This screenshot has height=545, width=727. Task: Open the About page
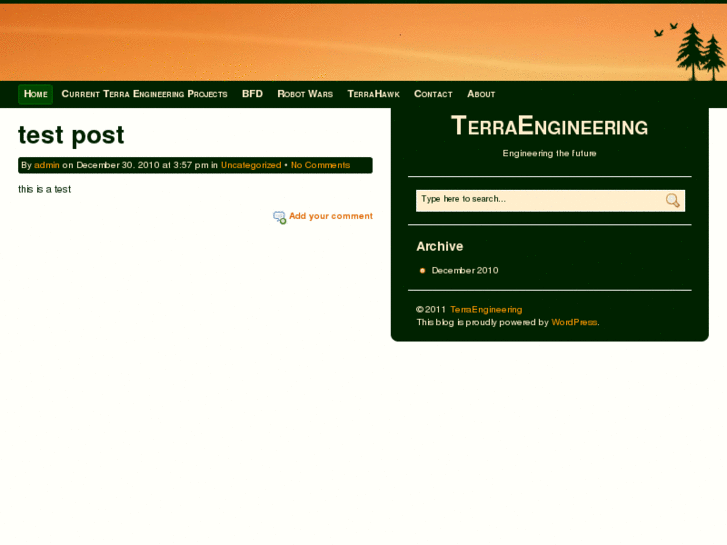pos(481,94)
